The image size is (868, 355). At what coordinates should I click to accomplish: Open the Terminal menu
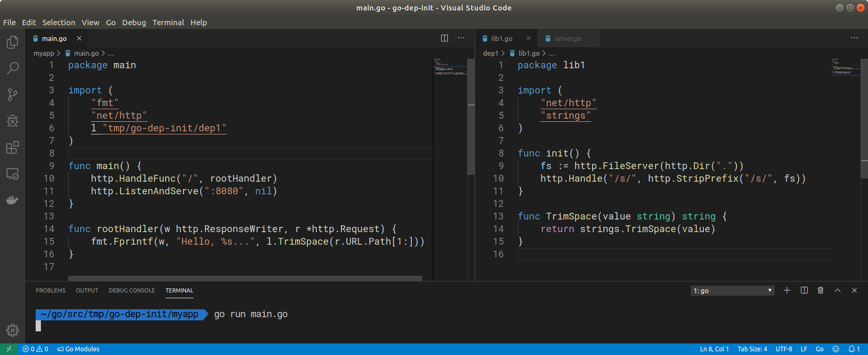168,23
